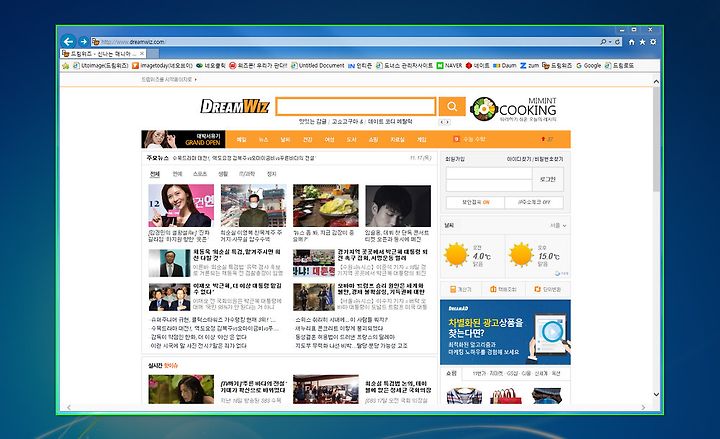Select the 생활 news tab
This screenshot has width=720, height=439.
(x=223, y=174)
